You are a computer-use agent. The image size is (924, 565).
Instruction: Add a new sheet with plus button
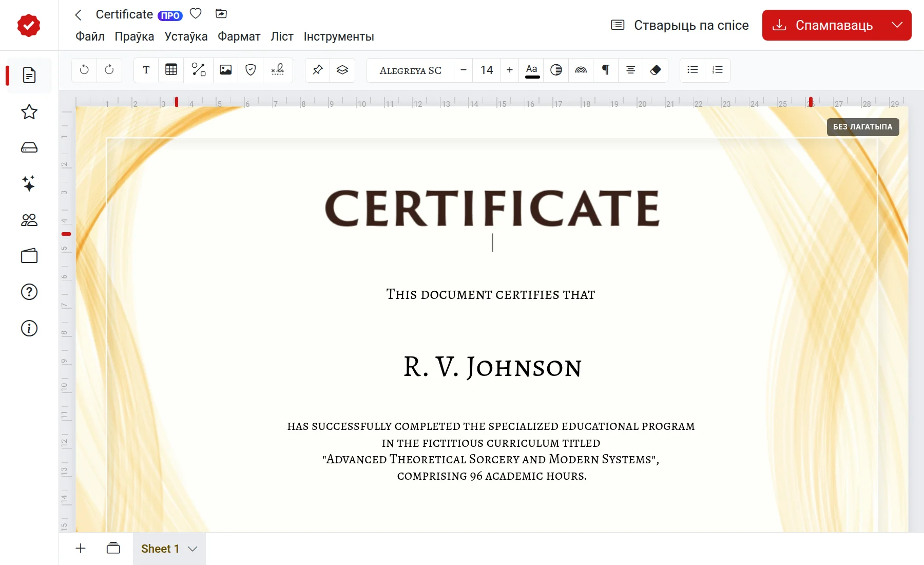click(x=81, y=549)
